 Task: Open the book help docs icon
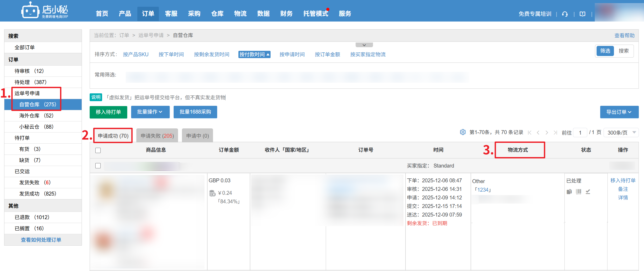[x=583, y=14]
